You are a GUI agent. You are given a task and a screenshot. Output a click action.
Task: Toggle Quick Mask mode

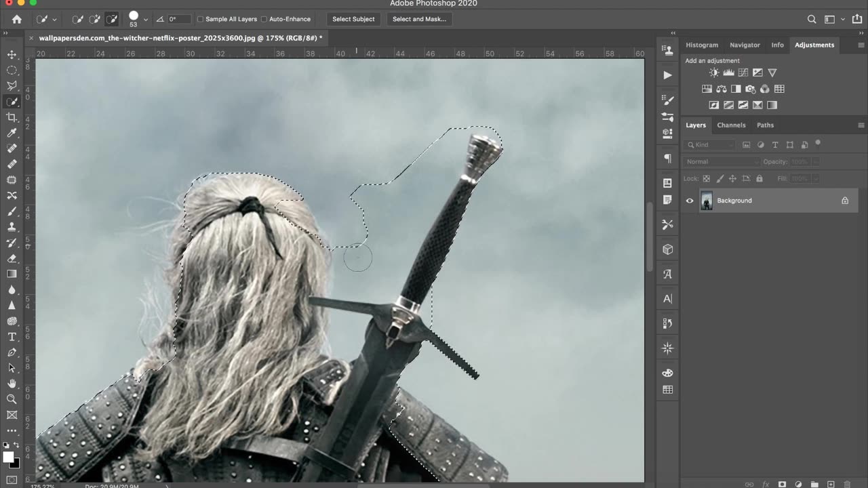tap(12, 479)
